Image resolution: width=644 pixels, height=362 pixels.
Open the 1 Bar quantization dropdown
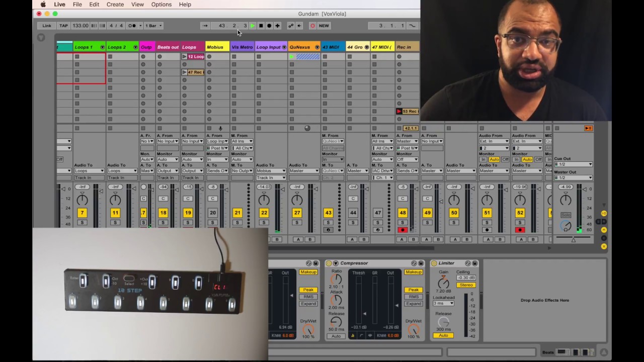[154, 26]
